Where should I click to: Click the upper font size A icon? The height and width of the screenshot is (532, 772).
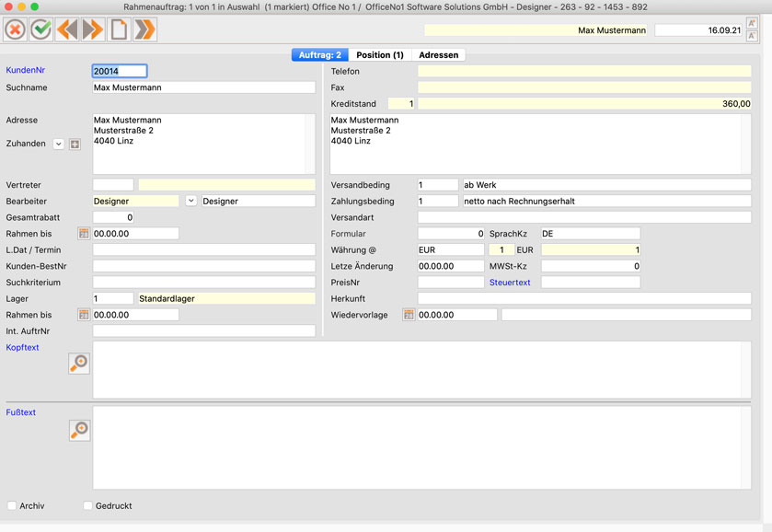(x=752, y=23)
